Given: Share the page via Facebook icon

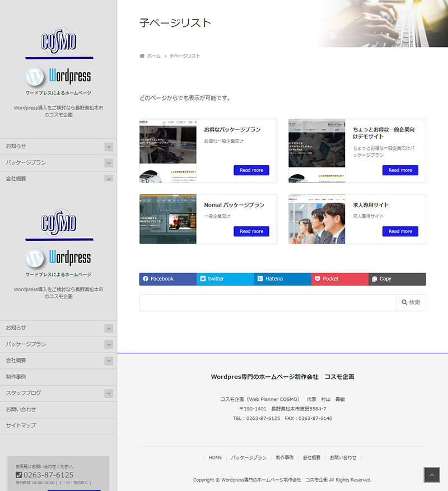Looking at the screenshot, I should point(146,279).
